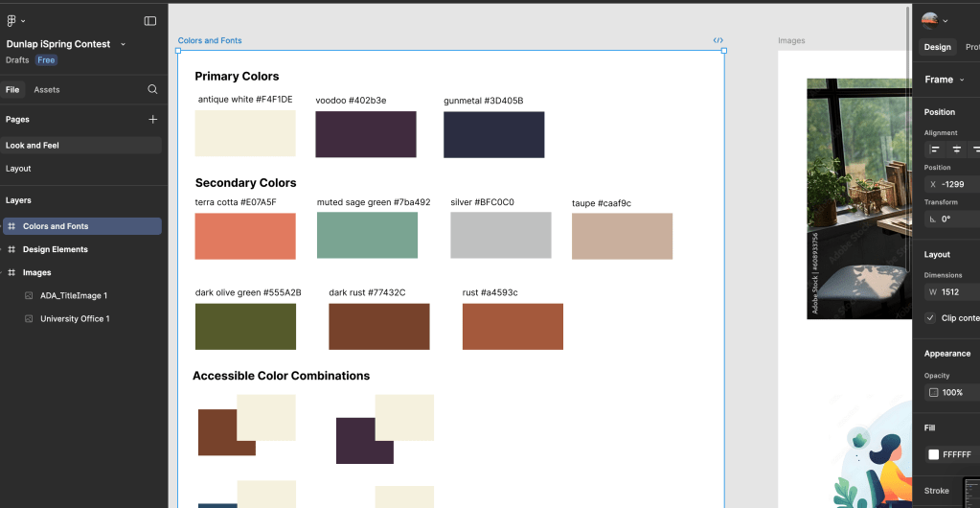Select the Design Elements layer
Viewport: 980px width, 508px height.
pos(56,249)
